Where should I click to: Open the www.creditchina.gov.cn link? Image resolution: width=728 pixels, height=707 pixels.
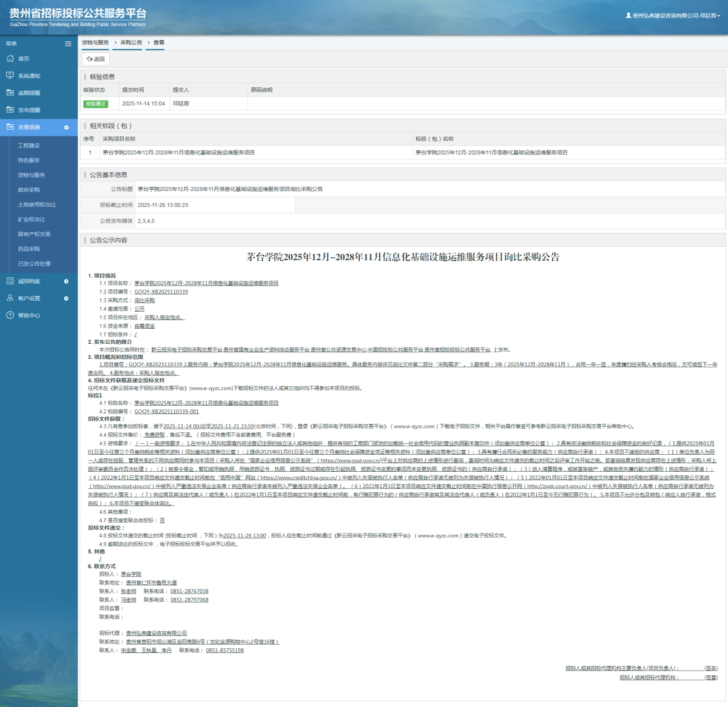(x=298, y=478)
